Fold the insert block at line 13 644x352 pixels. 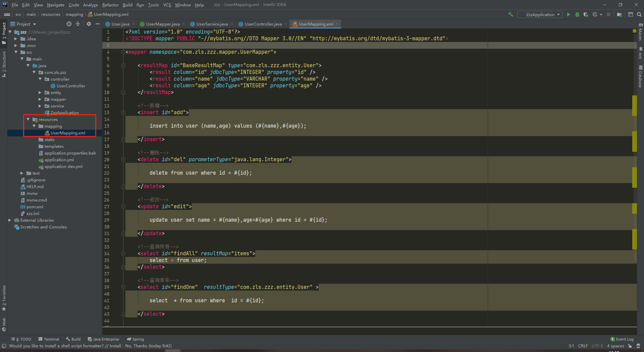123,113
